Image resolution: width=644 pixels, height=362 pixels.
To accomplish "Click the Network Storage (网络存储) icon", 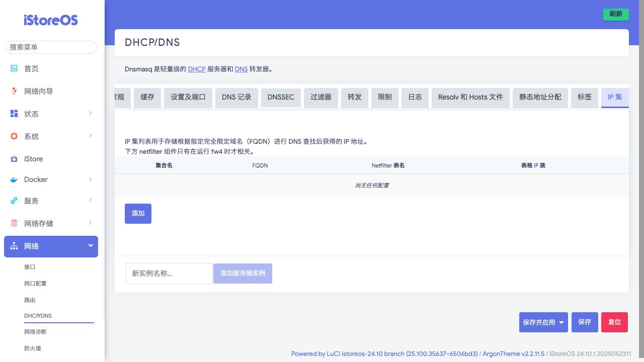I will (x=14, y=223).
